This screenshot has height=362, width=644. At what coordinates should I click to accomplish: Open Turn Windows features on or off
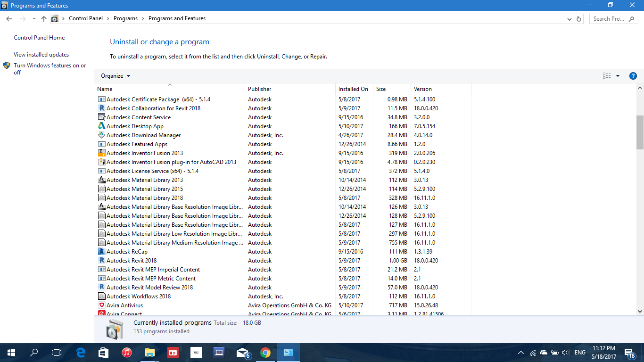[50, 69]
